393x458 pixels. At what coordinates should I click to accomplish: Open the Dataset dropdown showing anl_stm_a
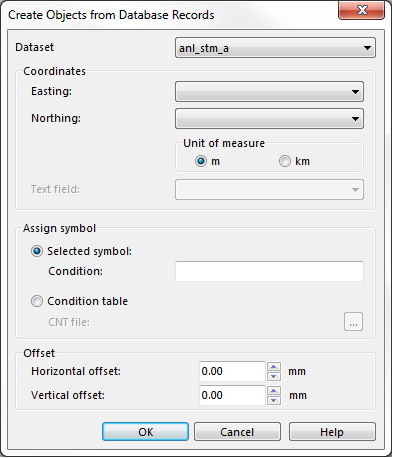coord(275,48)
